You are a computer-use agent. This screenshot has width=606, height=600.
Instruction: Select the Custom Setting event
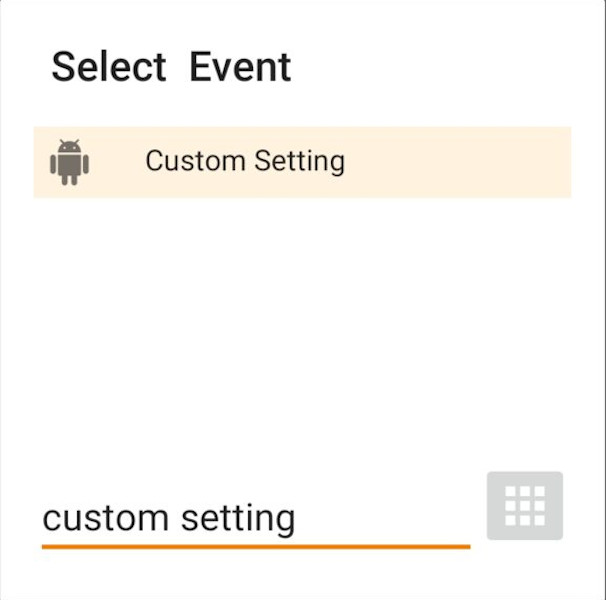[302, 162]
